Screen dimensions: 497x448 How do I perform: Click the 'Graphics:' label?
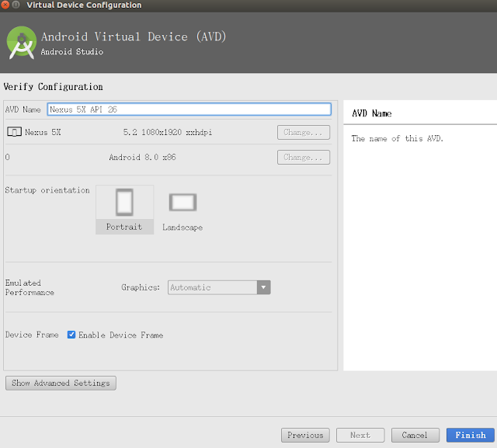141,287
